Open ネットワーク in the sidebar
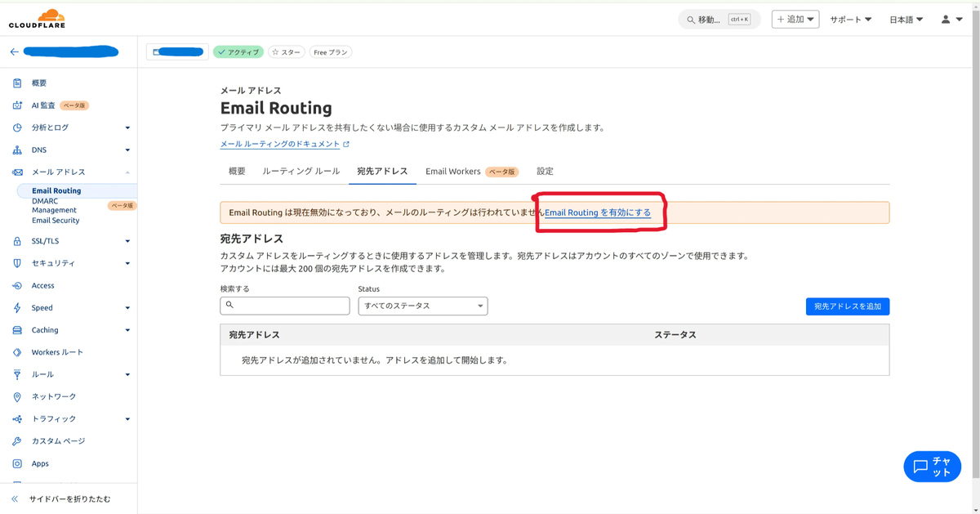The height and width of the screenshot is (514, 980). [54, 396]
